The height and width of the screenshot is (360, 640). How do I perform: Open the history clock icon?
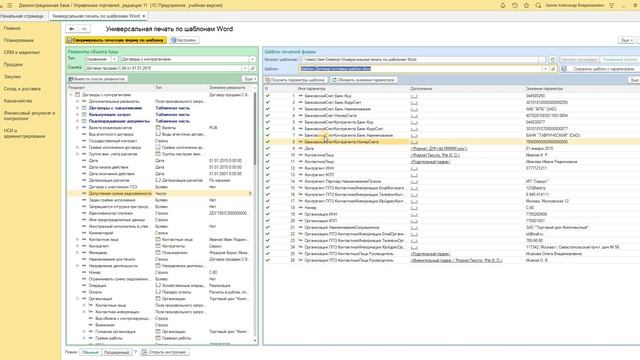coord(515,5)
